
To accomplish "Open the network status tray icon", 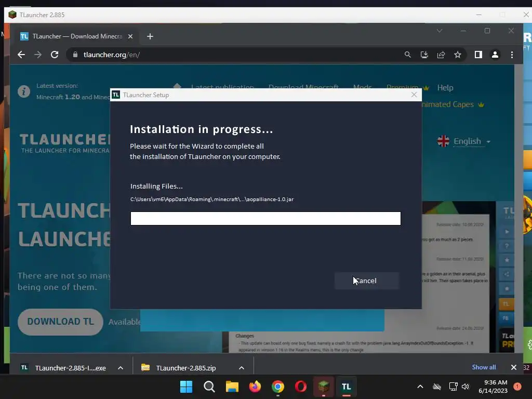I will [453, 387].
